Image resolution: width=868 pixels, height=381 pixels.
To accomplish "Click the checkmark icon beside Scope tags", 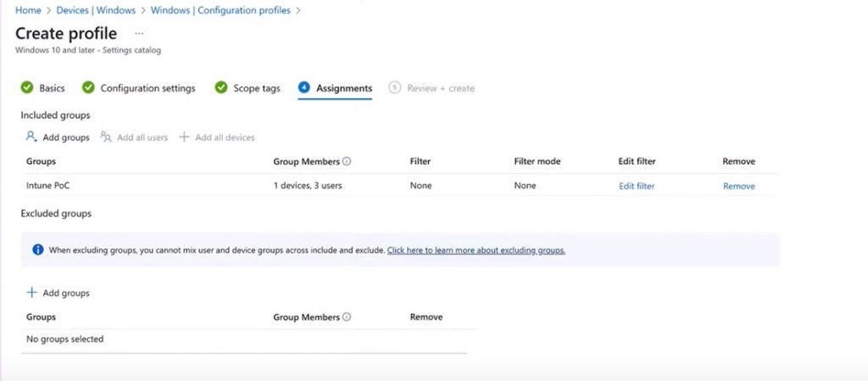I will coord(221,87).
